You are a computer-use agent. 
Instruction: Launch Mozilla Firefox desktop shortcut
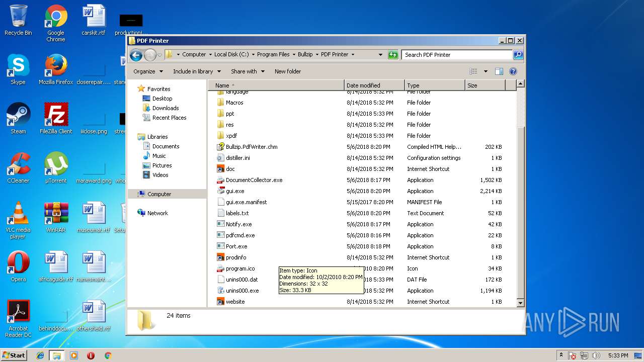(x=56, y=70)
